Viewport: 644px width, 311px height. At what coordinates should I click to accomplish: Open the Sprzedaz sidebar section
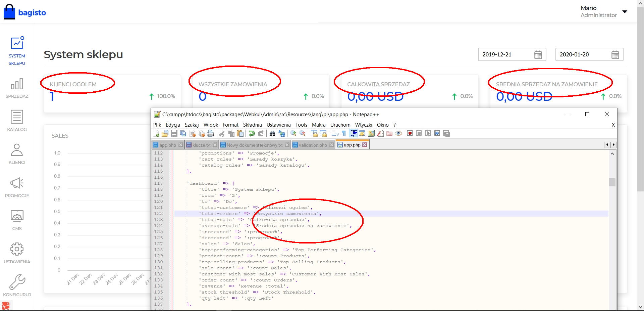coord(17,88)
